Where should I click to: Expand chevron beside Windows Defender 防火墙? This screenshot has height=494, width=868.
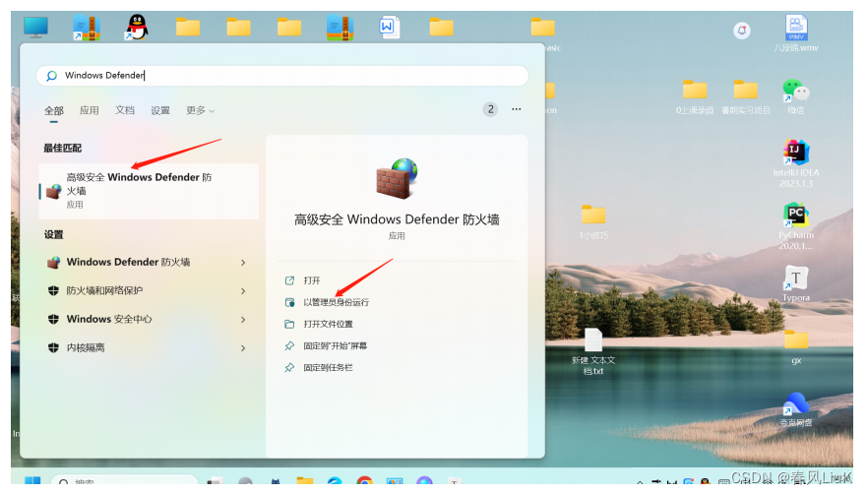click(243, 263)
